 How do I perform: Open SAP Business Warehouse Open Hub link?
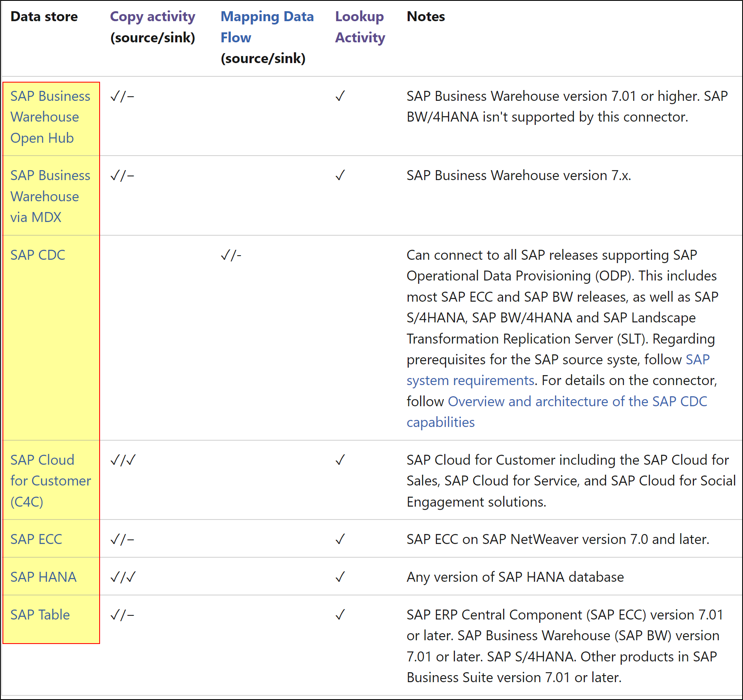(x=50, y=117)
